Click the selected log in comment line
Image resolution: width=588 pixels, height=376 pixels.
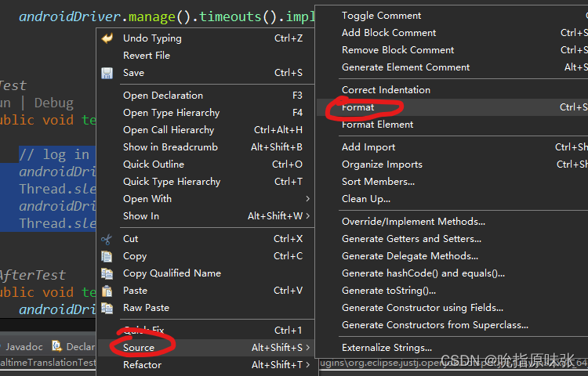pos(54,154)
